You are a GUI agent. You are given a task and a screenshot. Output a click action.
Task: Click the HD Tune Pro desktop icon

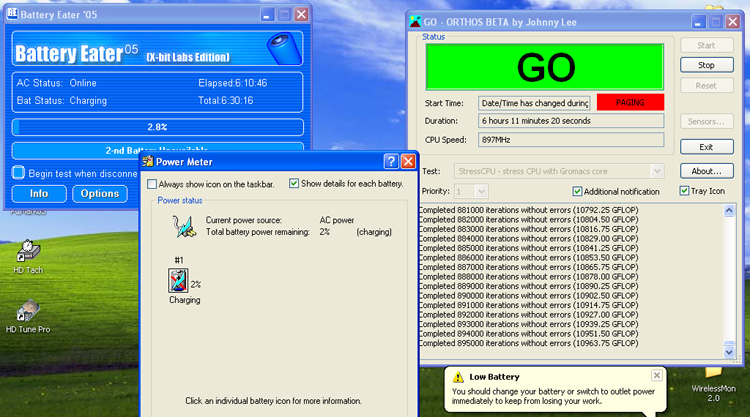tap(28, 316)
